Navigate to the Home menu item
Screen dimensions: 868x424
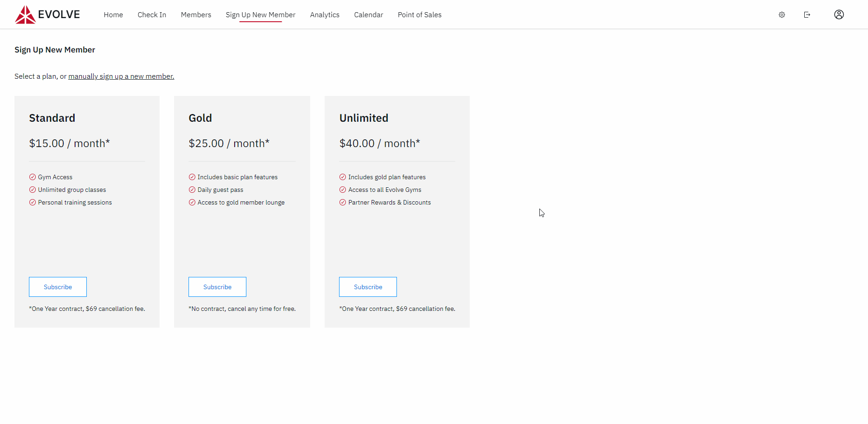pyautogui.click(x=113, y=14)
